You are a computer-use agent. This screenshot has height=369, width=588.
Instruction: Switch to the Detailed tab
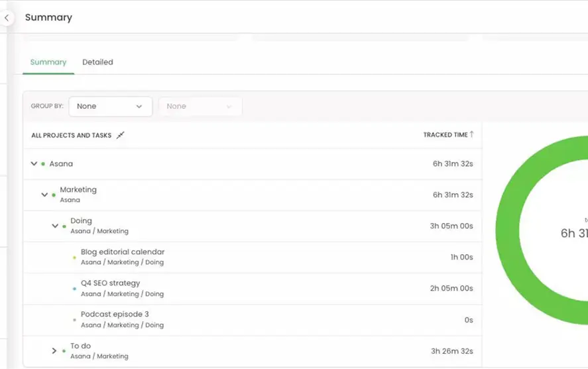click(x=97, y=62)
